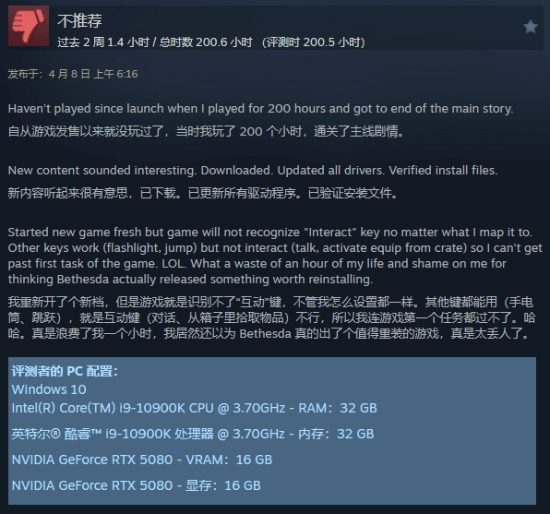Screen dimensions: 550x514
Task: Click the Intel(R) Core(TM) i9-10900K CPU line
Action: pos(194,408)
